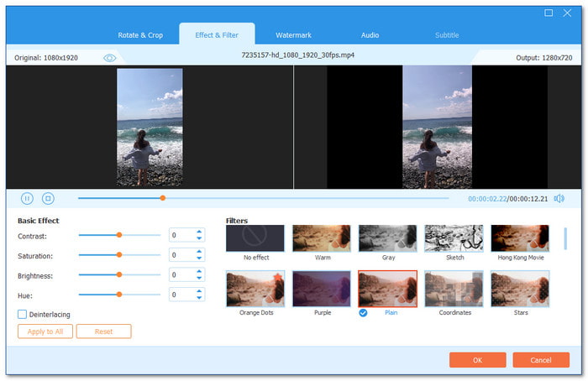
Task: Click the 'Original: 1080x1920' text
Action: click(46, 58)
